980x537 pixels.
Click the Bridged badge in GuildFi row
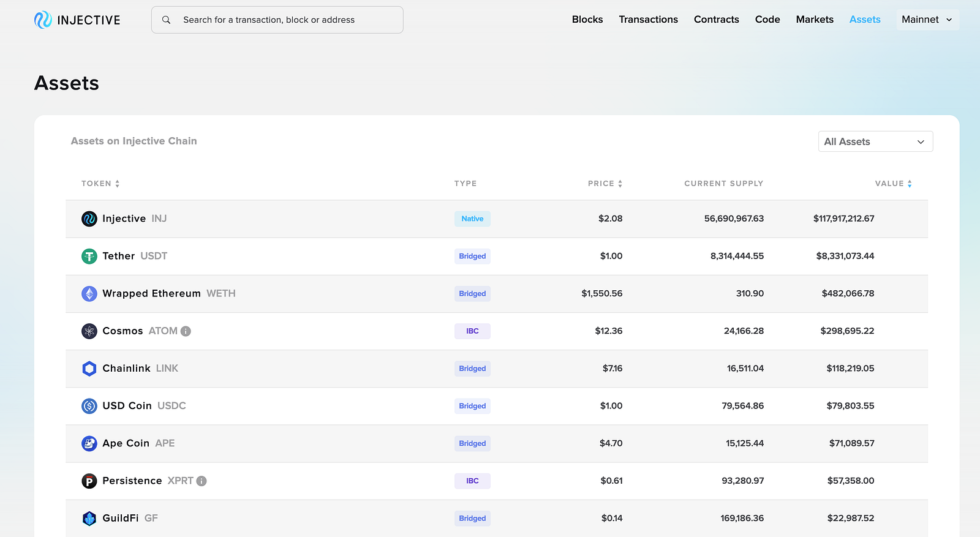coord(472,519)
